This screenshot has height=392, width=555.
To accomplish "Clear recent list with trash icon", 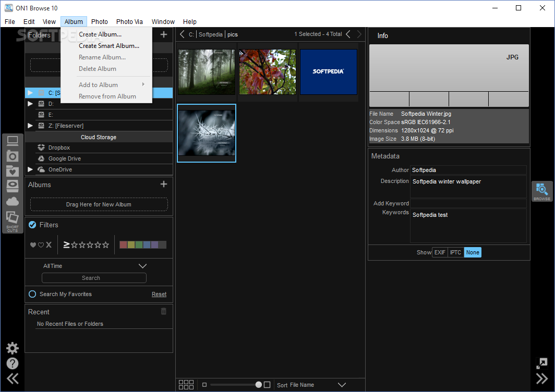I will tap(164, 311).
